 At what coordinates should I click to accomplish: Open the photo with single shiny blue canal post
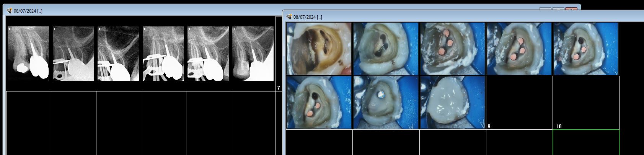tap(386, 102)
